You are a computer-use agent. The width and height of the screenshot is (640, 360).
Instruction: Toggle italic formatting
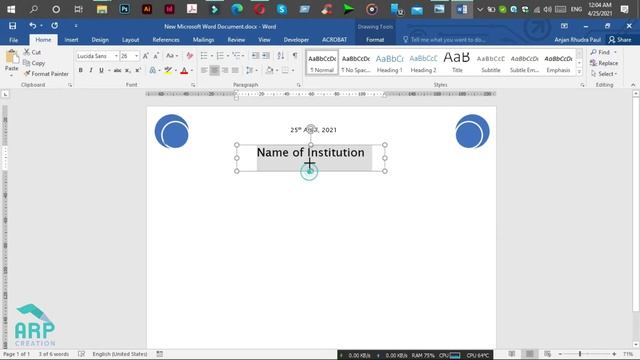91,70
